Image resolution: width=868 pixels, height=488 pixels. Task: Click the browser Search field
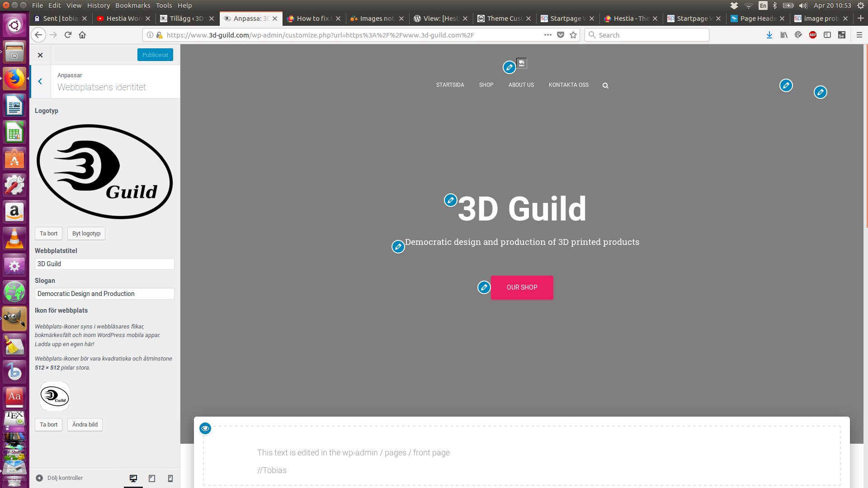pos(647,35)
